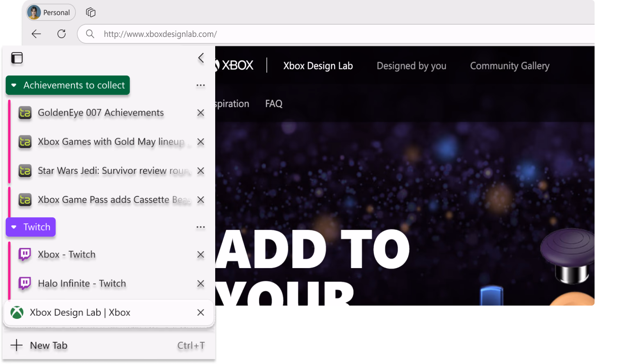Collapse the Achievements to collect tab group
637x364 pixels.
click(68, 85)
